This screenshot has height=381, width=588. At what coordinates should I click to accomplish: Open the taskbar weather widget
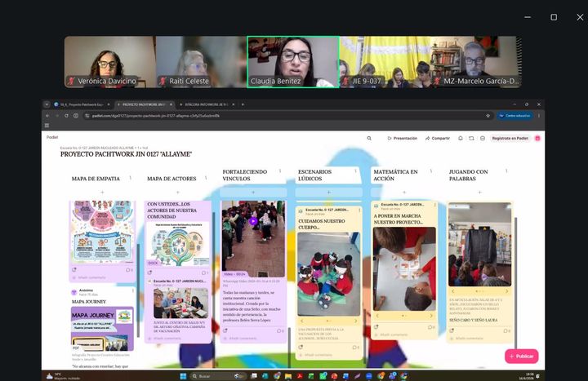[63, 376]
